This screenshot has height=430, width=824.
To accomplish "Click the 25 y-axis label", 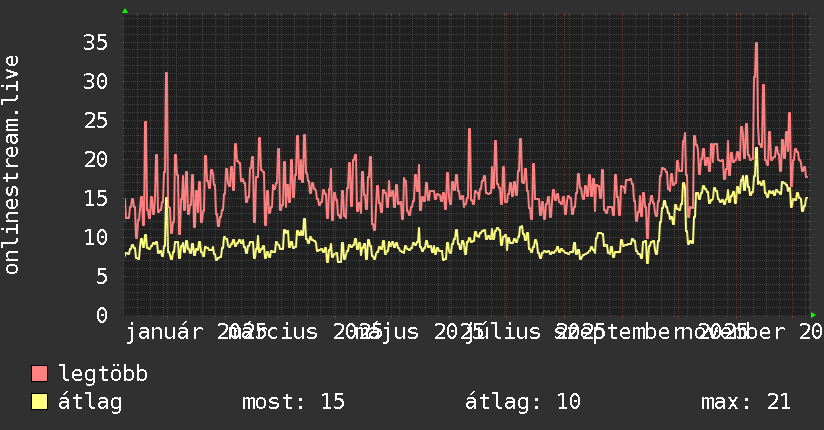I will (96, 120).
